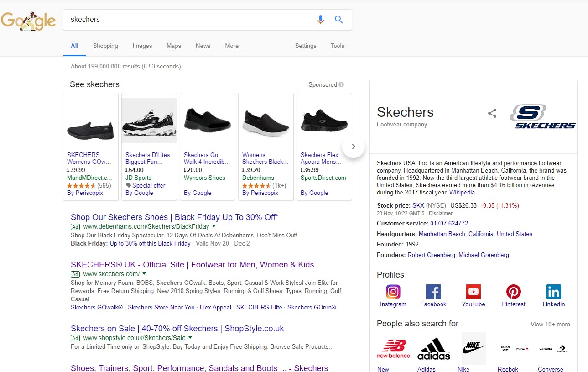This screenshot has width=588, height=372.
Task: Click the Google doodle logo
Action: [28, 21]
